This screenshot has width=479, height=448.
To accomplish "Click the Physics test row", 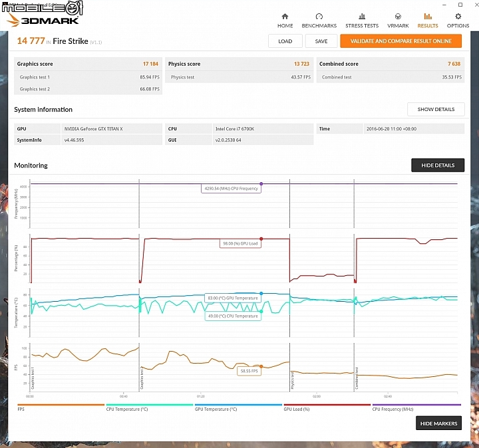I will (239, 77).
